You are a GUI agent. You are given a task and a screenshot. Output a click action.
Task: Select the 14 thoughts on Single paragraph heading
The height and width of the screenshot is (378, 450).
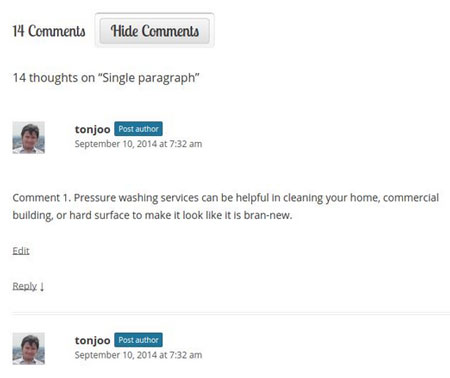[x=106, y=78]
